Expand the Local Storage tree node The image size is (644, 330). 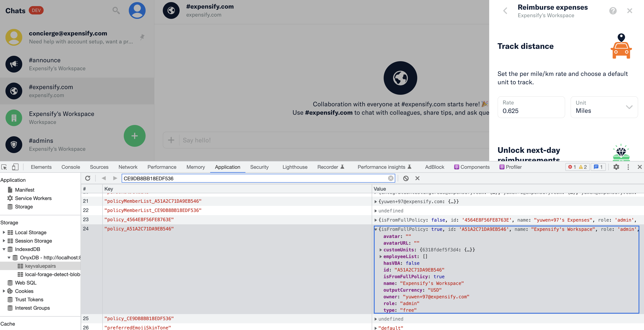point(4,232)
